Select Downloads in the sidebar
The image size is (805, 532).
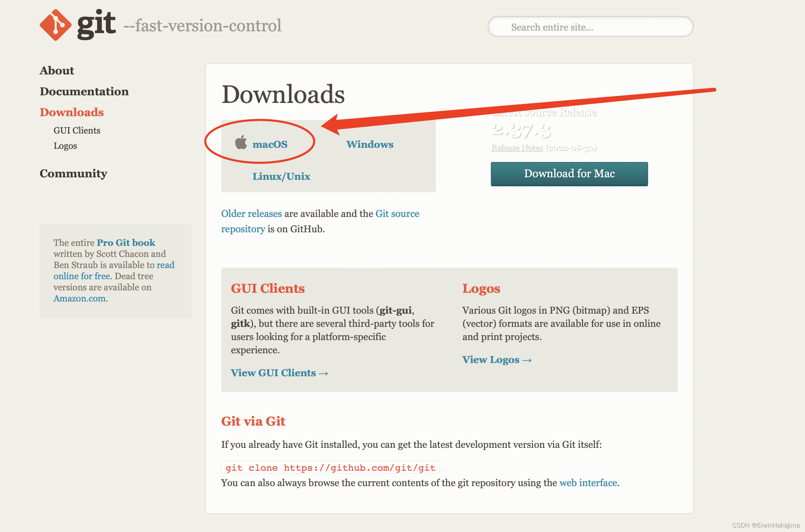point(72,112)
